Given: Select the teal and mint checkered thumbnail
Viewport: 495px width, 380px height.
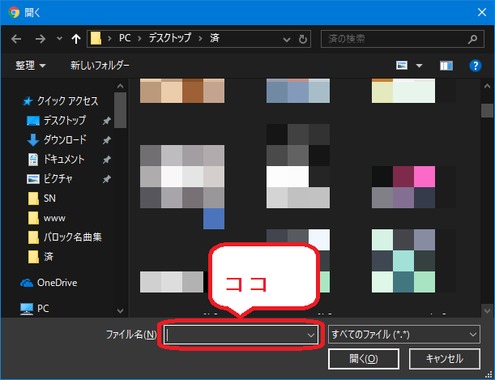Looking at the screenshot, I should pyautogui.click(x=403, y=261).
